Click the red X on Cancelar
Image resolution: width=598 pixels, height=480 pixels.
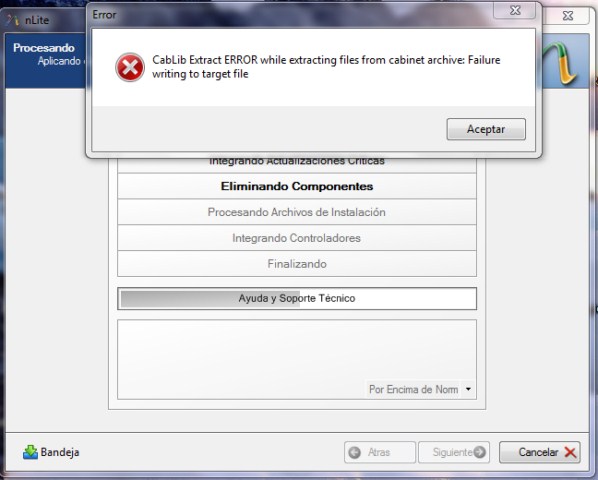click(570, 453)
